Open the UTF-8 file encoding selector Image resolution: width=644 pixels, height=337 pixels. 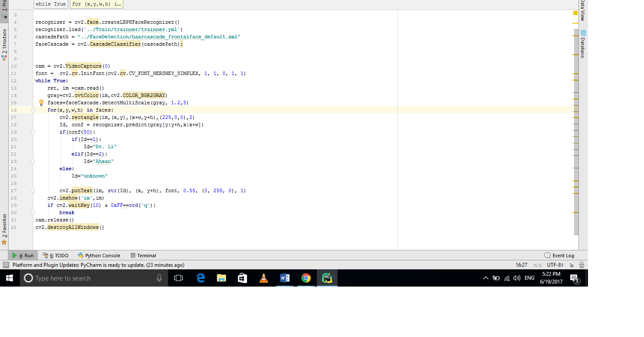[x=555, y=265]
